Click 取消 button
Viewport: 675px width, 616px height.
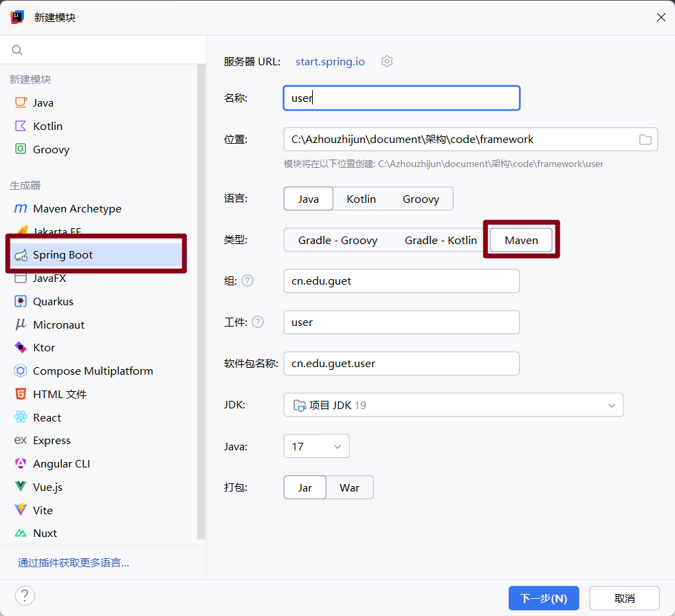pyautogui.click(x=625, y=598)
